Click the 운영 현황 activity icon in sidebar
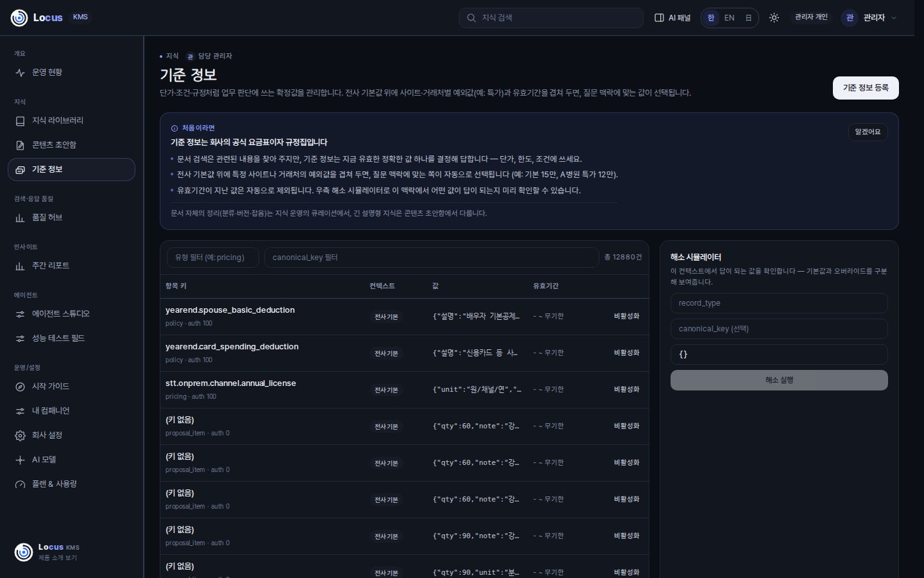The height and width of the screenshot is (578, 924). tap(20, 73)
